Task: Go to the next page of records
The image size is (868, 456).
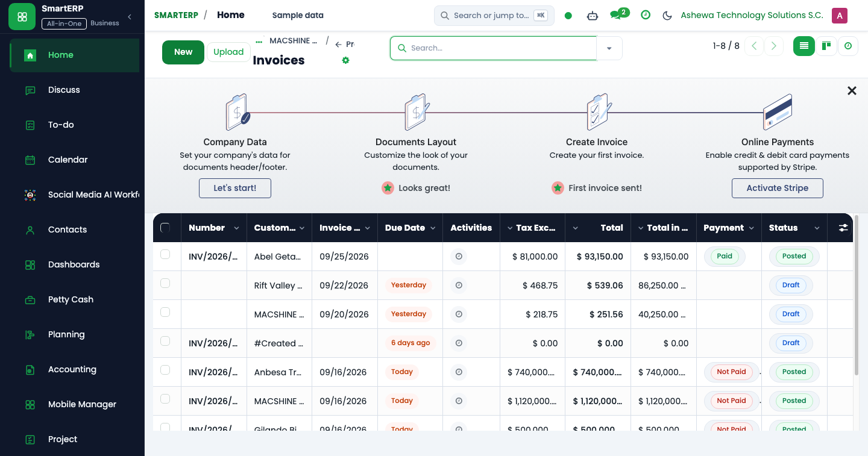Action: pos(774,46)
